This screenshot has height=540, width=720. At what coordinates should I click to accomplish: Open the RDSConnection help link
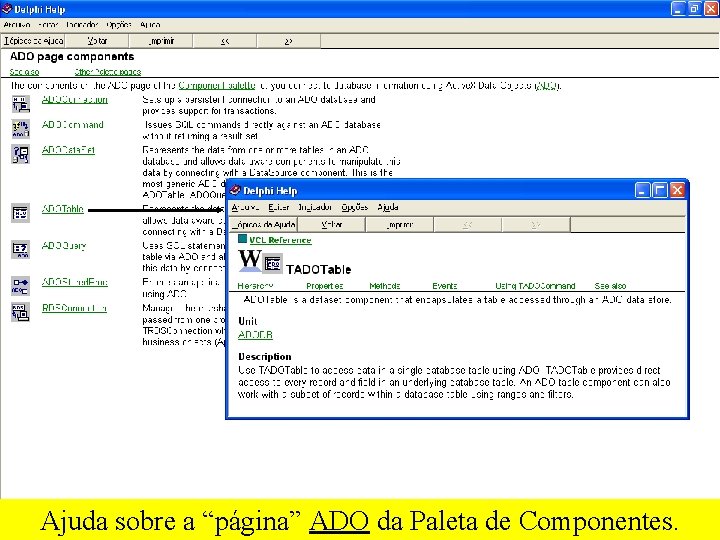74,308
